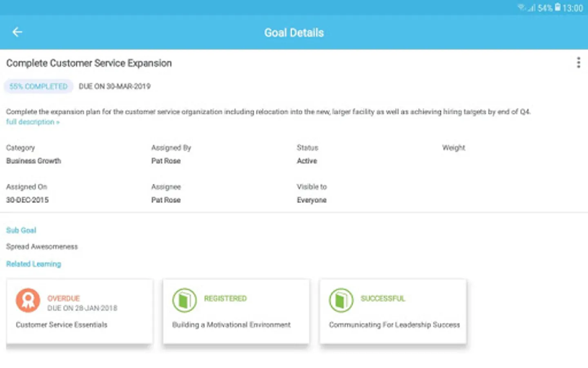The image size is (588, 368).
Task: Tap the goal description paragraph
Action: click(x=268, y=112)
